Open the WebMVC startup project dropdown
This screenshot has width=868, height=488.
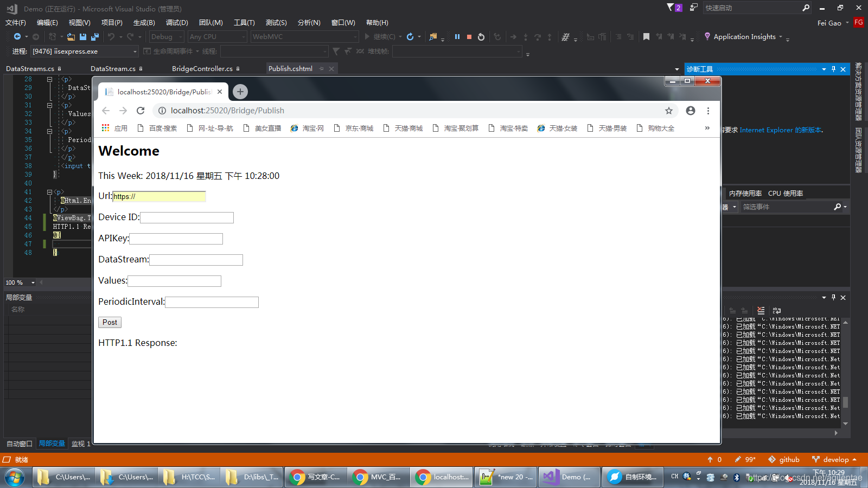(305, 36)
